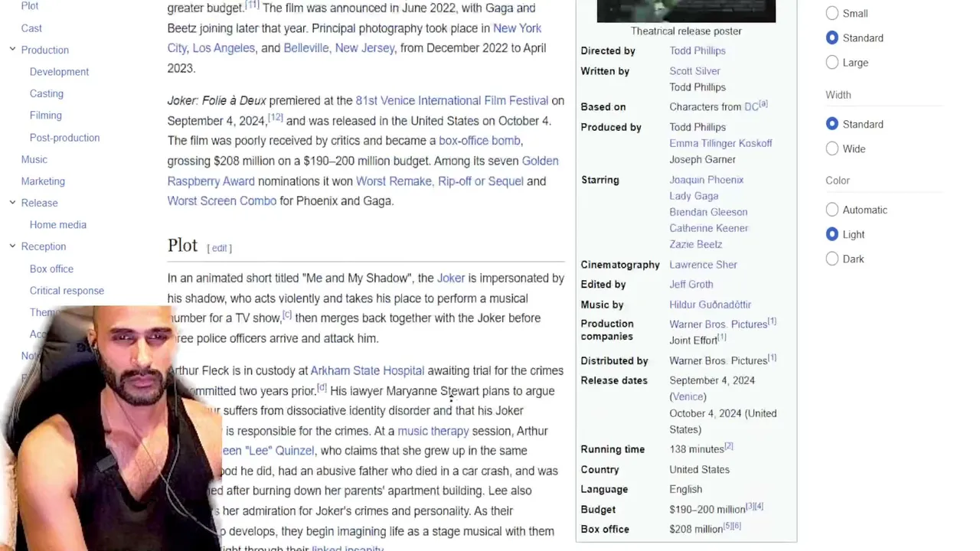
Task: Open the Zazie Beetz link
Action: click(696, 244)
